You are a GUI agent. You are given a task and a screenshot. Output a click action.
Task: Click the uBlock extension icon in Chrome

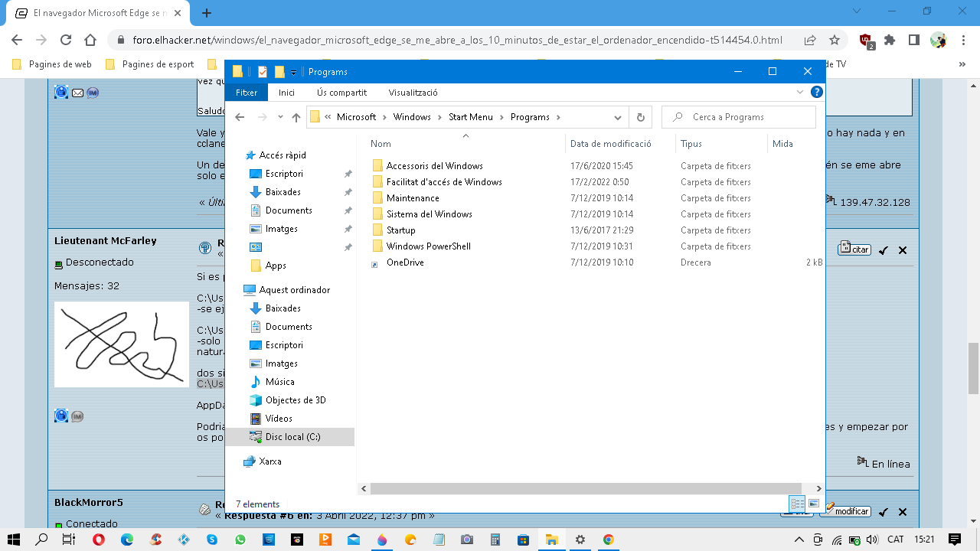click(x=867, y=41)
